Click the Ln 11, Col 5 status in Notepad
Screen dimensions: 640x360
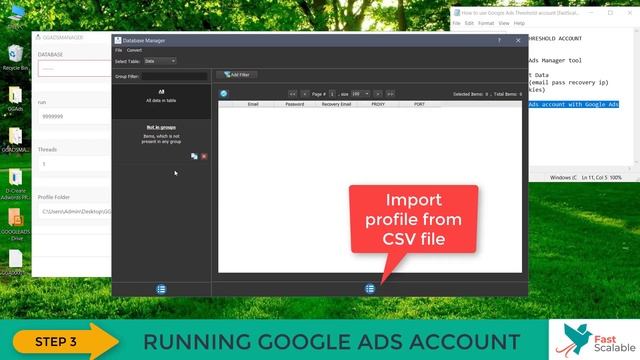point(595,178)
